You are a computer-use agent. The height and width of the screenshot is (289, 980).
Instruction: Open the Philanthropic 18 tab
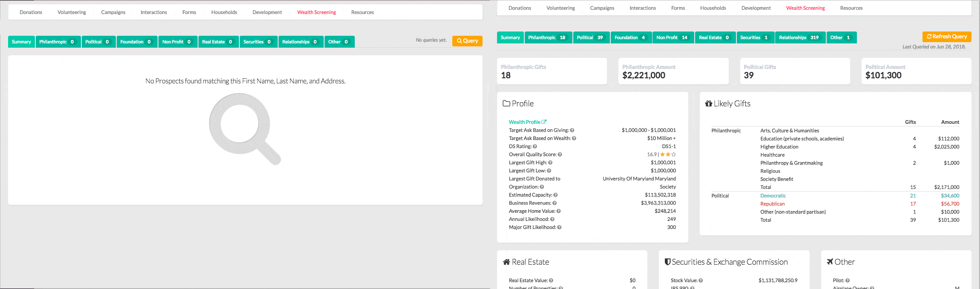[548, 37]
